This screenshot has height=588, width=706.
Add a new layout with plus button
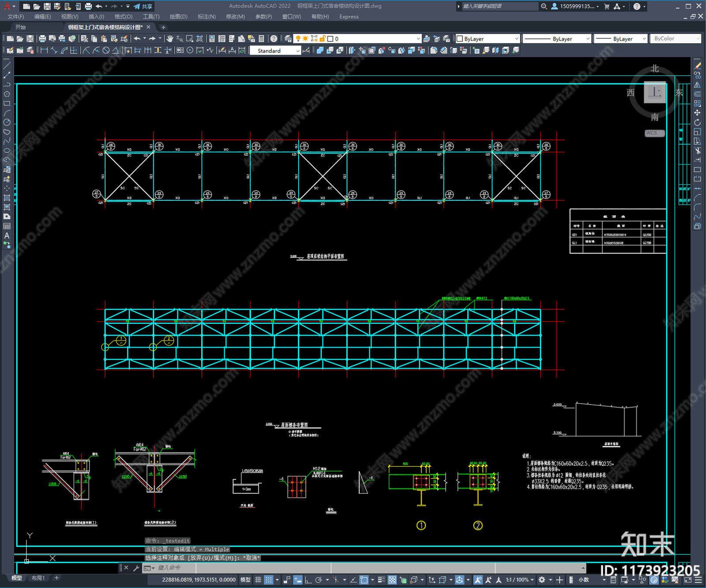tap(56, 578)
